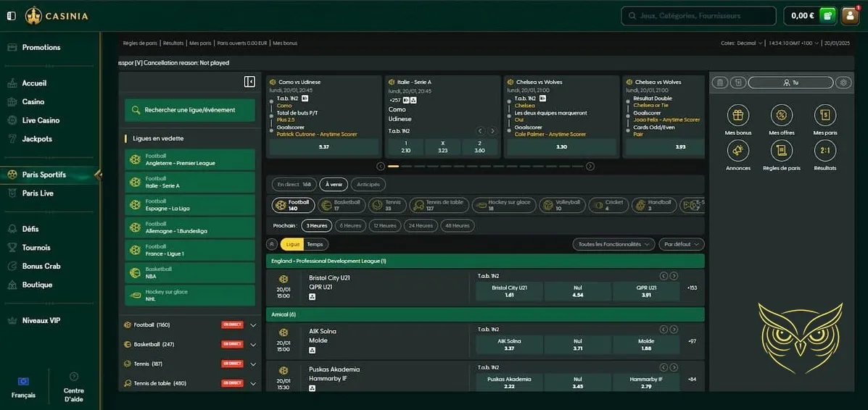Open betslip settings gear icon
868x410 pixels.
tap(843, 83)
